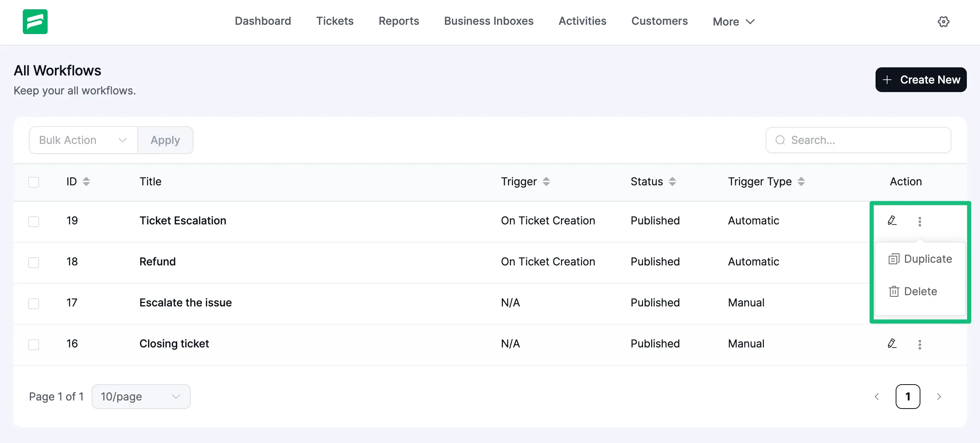Sort workflows by ID column arrows

tap(86, 181)
